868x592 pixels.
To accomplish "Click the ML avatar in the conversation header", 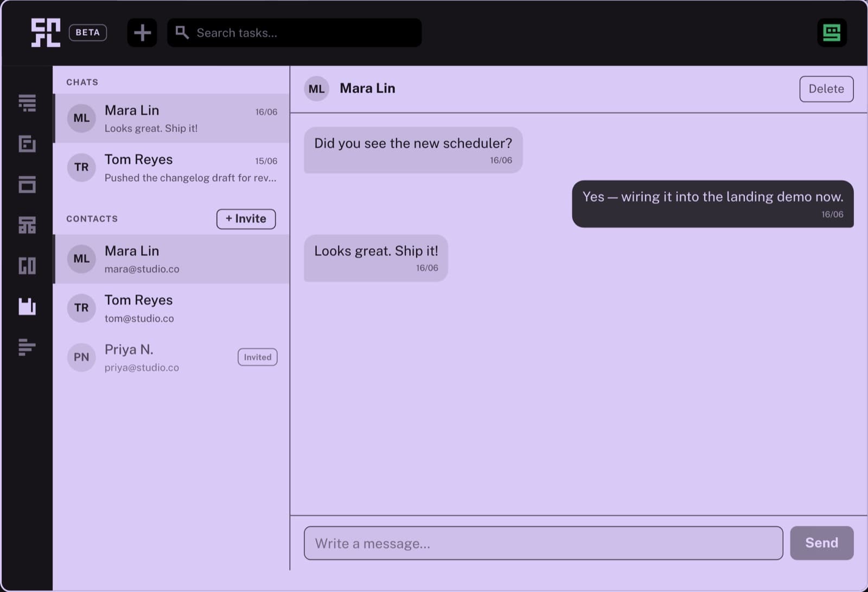I will (317, 89).
